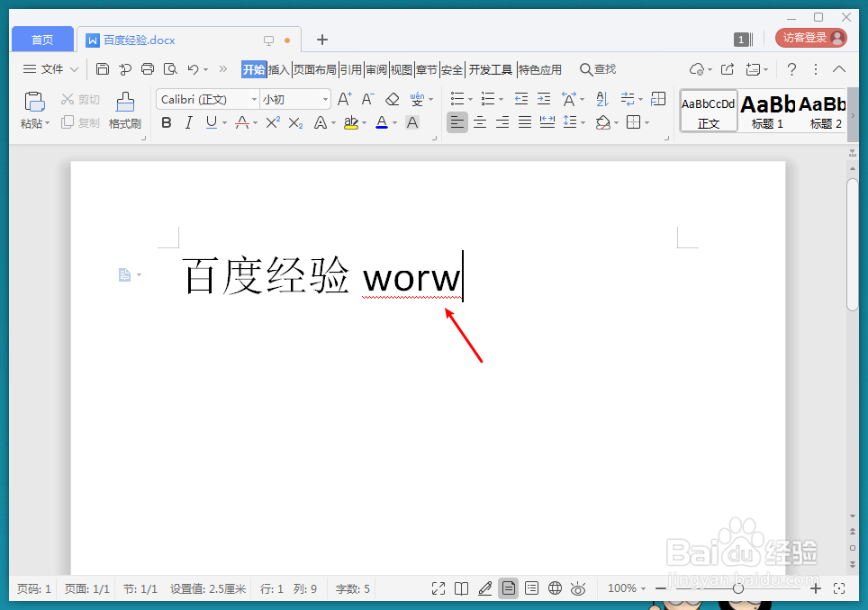Toggle Underline formatting

coord(211,122)
